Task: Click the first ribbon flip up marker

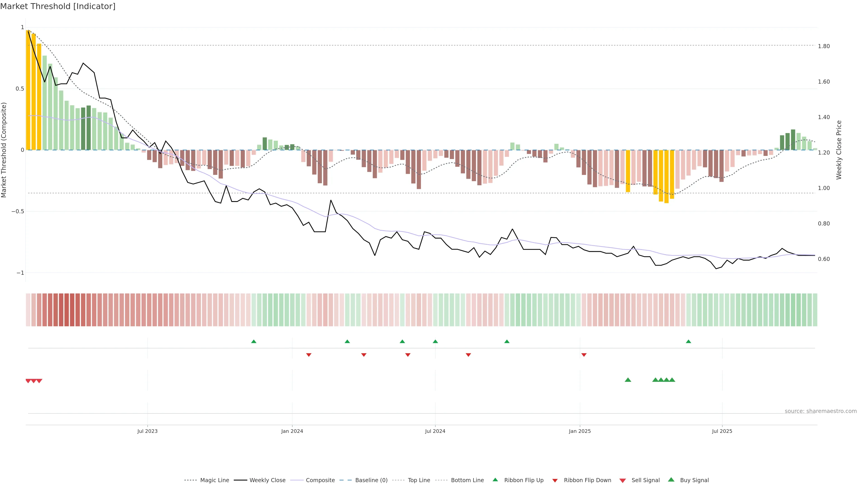Action: tap(254, 342)
